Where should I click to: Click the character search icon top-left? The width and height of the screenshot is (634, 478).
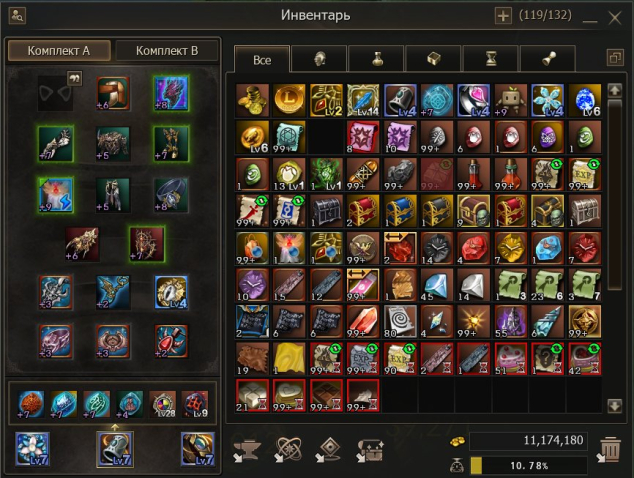[x=17, y=17]
